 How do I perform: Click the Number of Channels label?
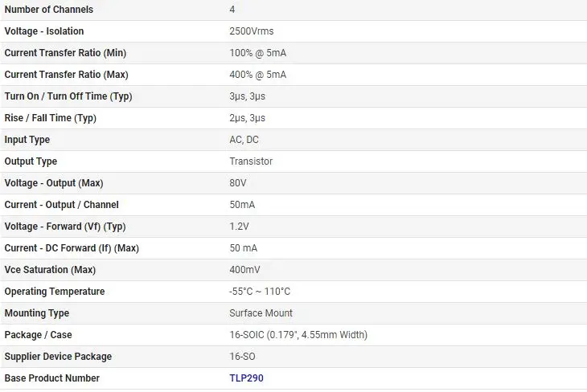[49, 10]
